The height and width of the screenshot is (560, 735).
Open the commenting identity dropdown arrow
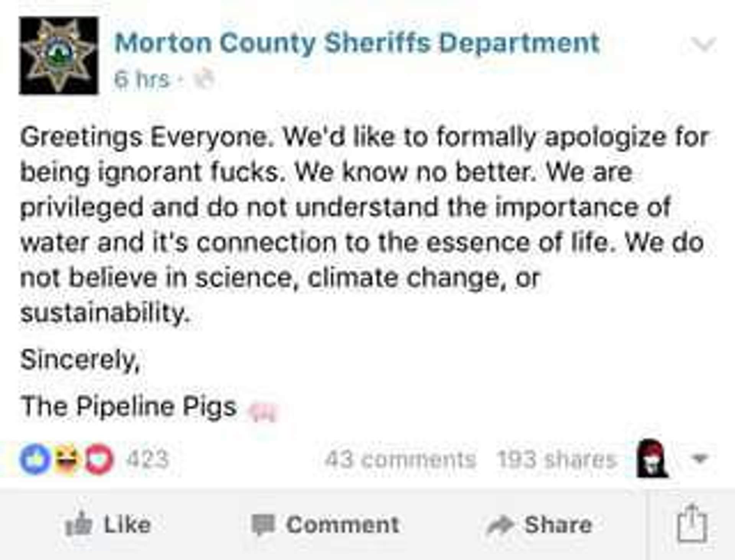[x=700, y=458]
